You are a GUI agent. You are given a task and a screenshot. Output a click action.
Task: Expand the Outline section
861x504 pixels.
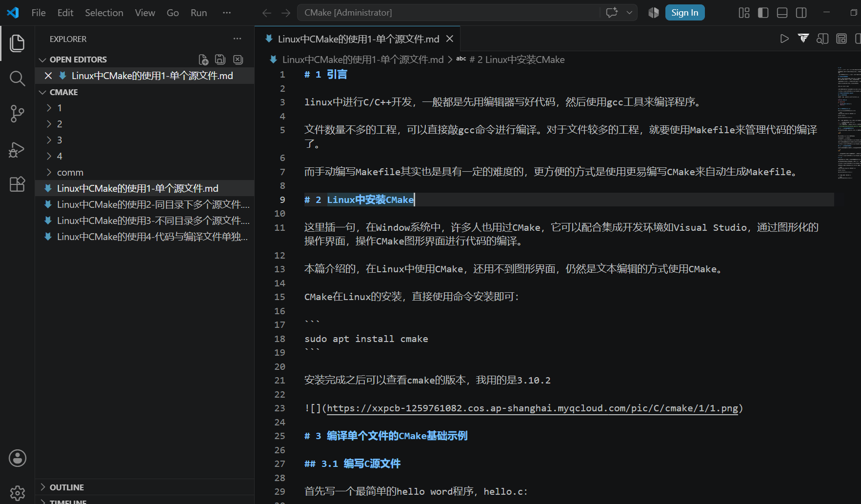point(42,487)
